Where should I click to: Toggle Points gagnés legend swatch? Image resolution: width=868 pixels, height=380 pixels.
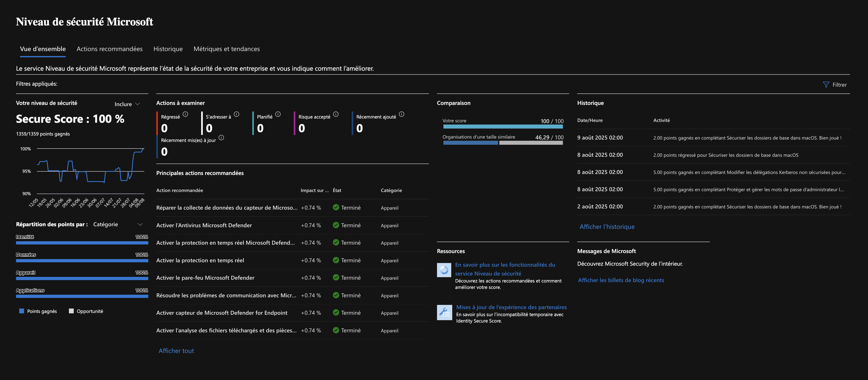tap(22, 311)
